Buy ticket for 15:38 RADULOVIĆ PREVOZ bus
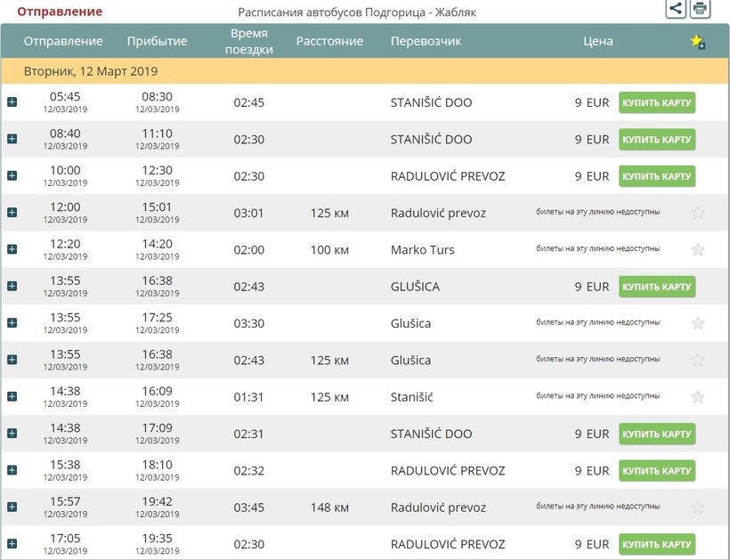This screenshot has width=730, height=560. [657, 470]
